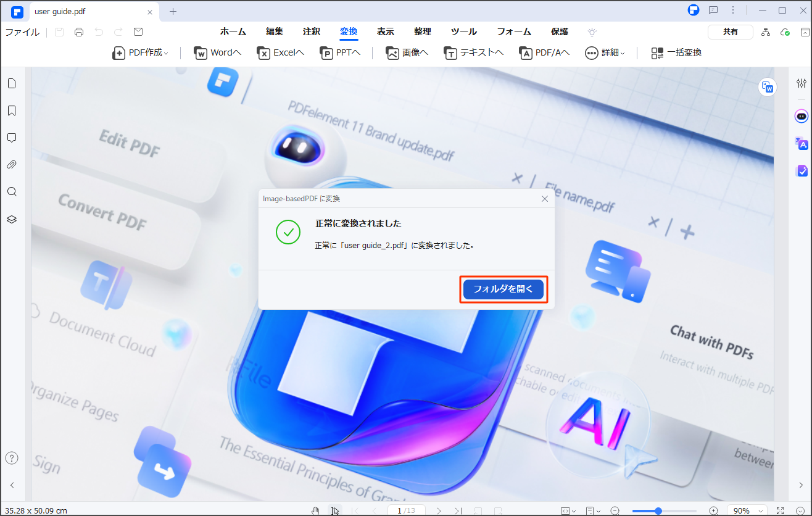This screenshot has height=516, width=812.
Task: Adjust the zoom slider
Action: click(x=664, y=510)
